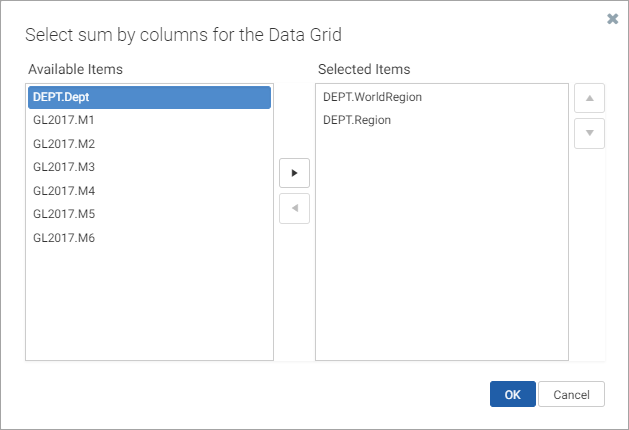Select DEPT.Dept in Available Items
629x430 pixels.
pos(149,97)
